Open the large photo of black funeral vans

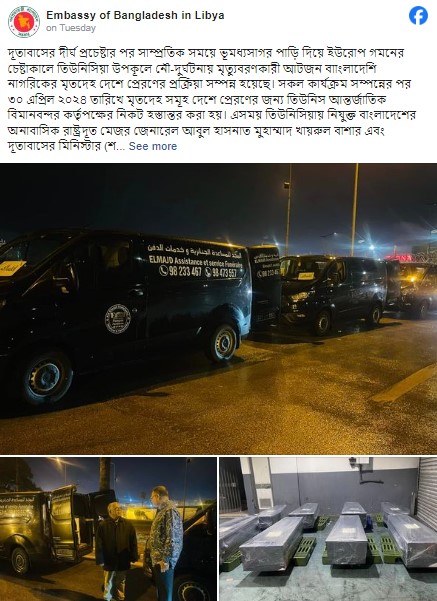(x=218, y=309)
